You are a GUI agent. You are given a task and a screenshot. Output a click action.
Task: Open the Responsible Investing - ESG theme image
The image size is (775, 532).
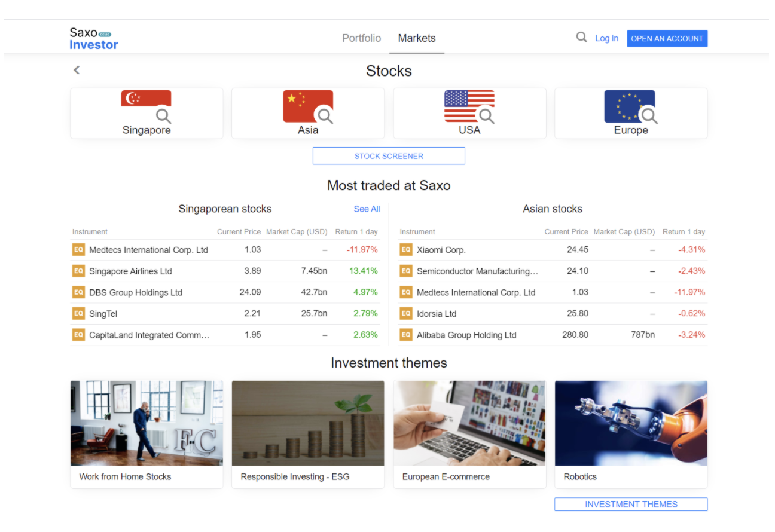(308, 423)
